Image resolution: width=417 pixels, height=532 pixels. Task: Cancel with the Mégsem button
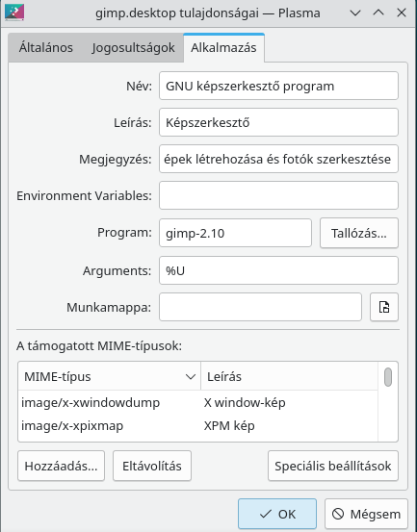pyautogui.click(x=366, y=514)
